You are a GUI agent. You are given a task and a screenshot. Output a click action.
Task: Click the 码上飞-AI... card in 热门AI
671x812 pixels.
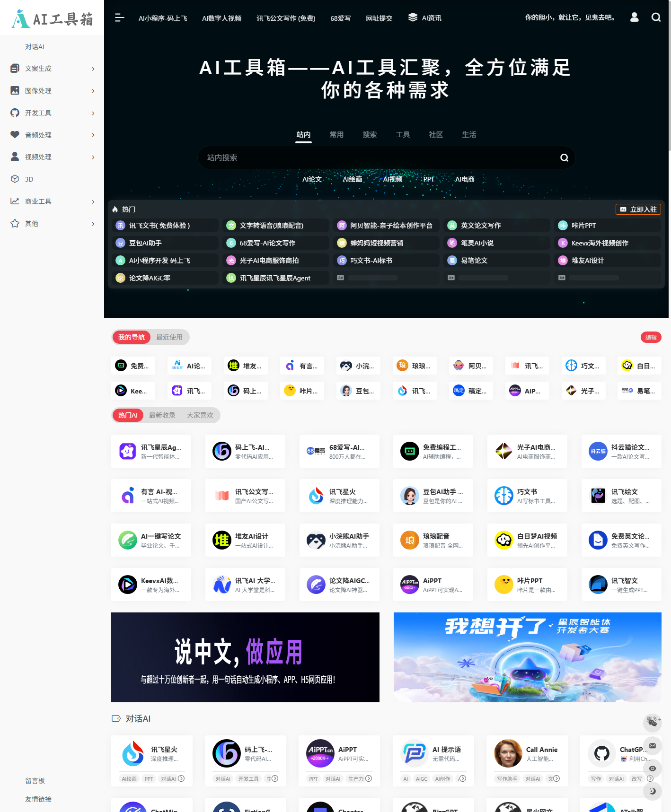click(x=245, y=451)
